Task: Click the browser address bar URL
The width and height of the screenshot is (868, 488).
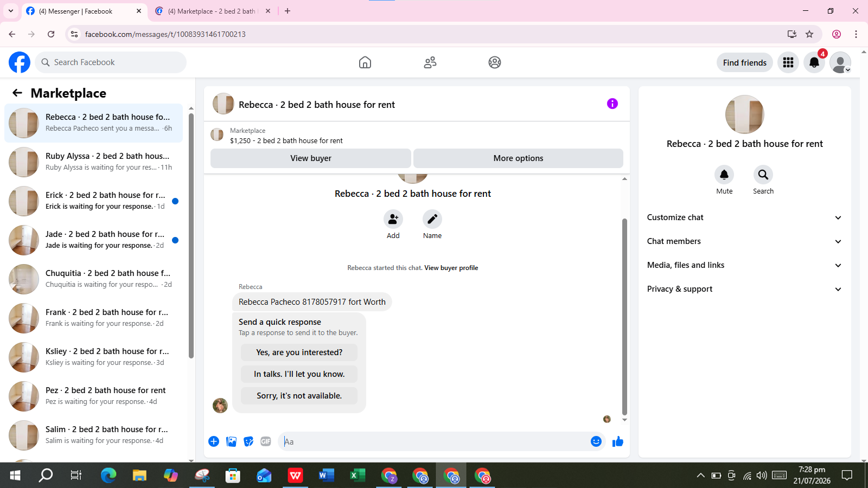Action: (165, 34)
